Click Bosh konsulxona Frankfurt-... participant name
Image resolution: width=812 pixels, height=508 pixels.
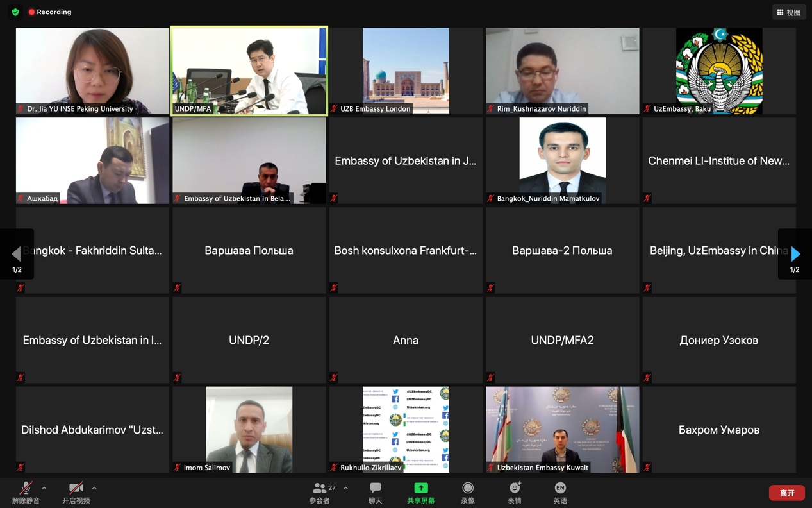pos(406,251)
